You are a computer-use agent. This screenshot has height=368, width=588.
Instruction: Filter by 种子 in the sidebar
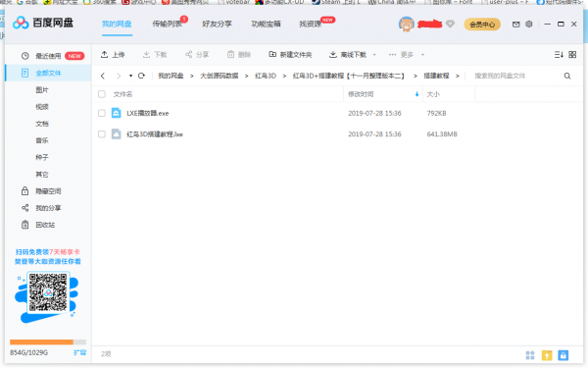42,157
